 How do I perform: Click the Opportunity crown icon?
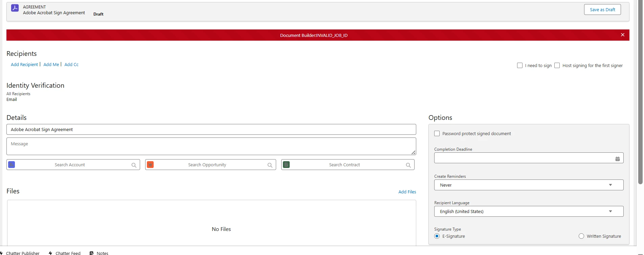point(150,165)
